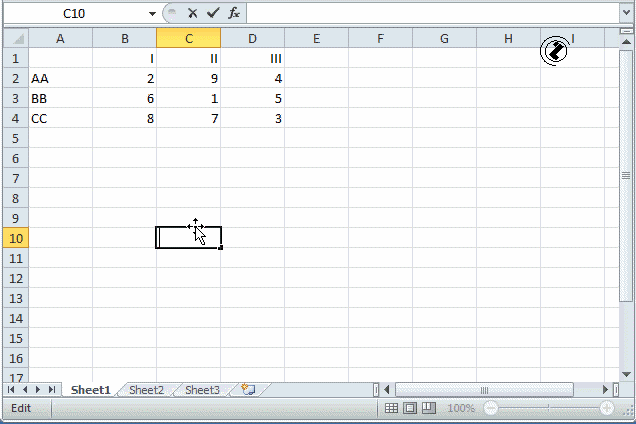636x424 pixels.
Task: Click the zoom slider handle
Action: point(548,408)
